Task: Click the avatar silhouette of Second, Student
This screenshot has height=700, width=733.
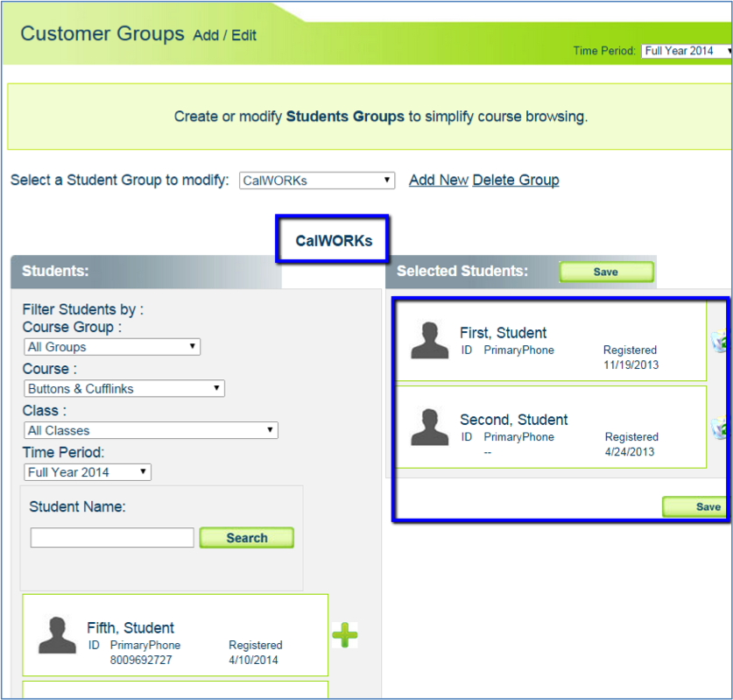Action: coord(429,428)
